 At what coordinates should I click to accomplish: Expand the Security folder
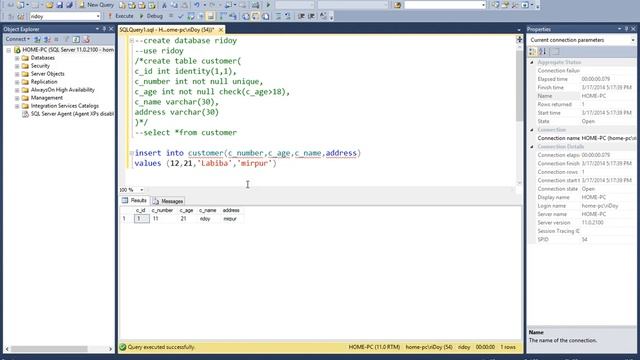click(x=17, y=66)
